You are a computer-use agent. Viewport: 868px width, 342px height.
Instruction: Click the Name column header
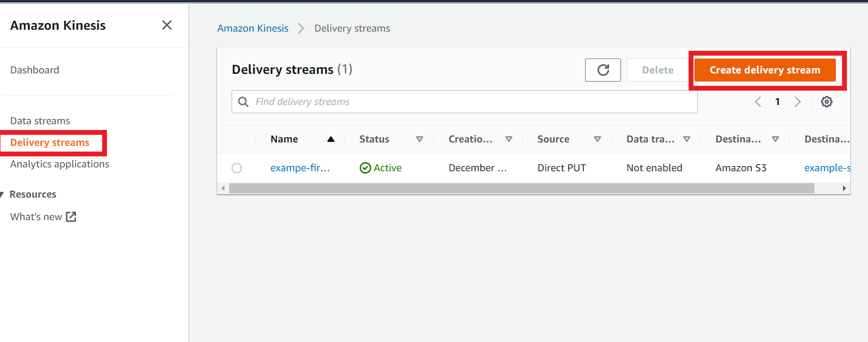[284, 139]
